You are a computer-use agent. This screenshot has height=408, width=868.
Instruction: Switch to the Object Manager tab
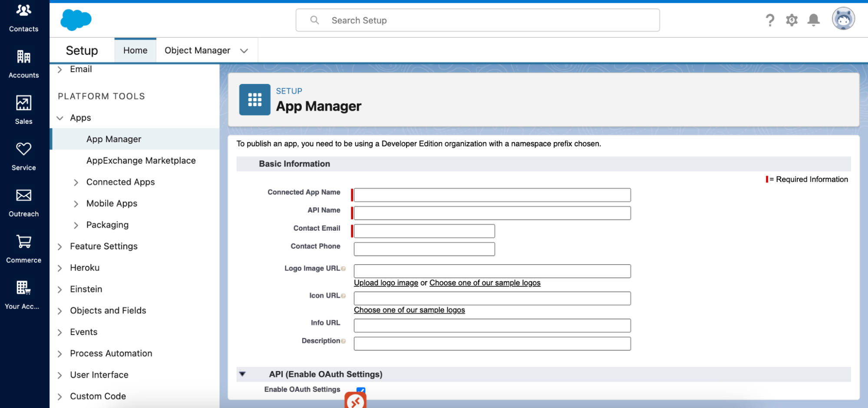coord(198,50)
